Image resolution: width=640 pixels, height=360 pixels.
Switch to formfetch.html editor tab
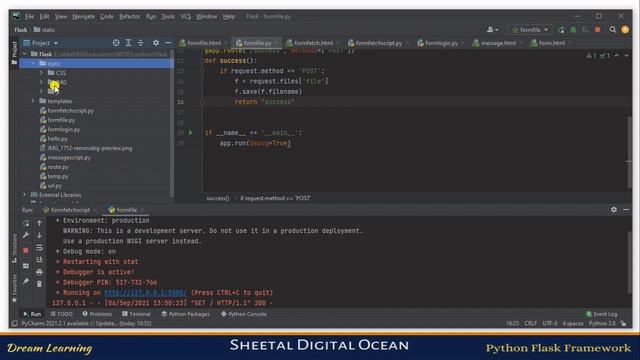coord(312,43)
